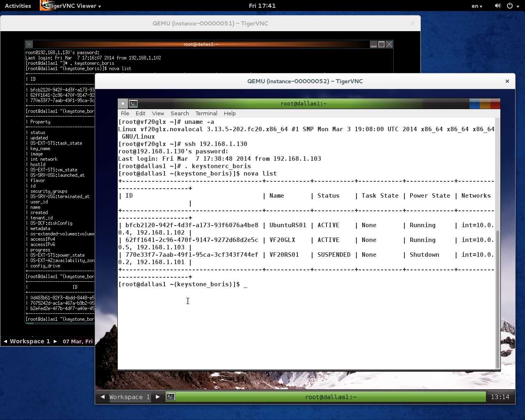
Task: Open the Terminal menu
Action: (206, 113)
